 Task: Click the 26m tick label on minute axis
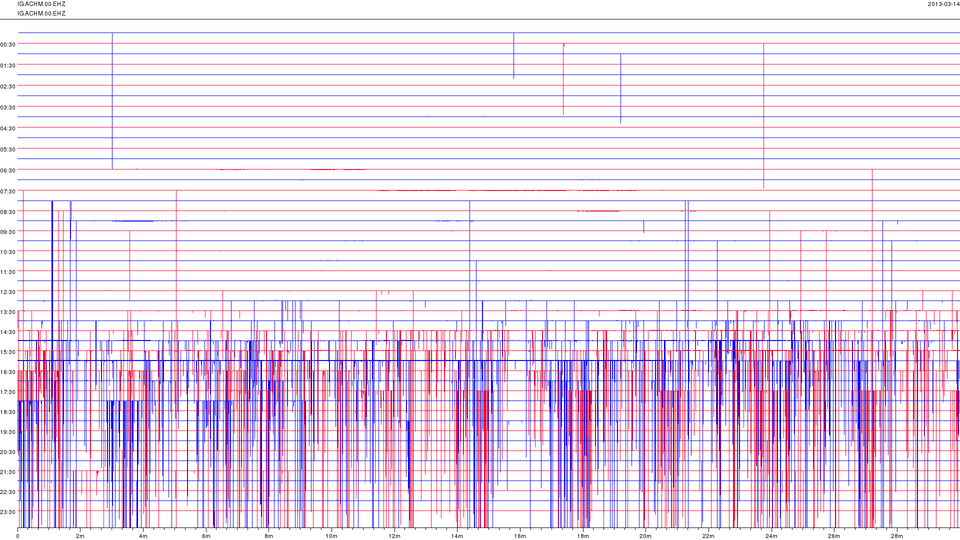pyautogui.click(x=834, y=536)
